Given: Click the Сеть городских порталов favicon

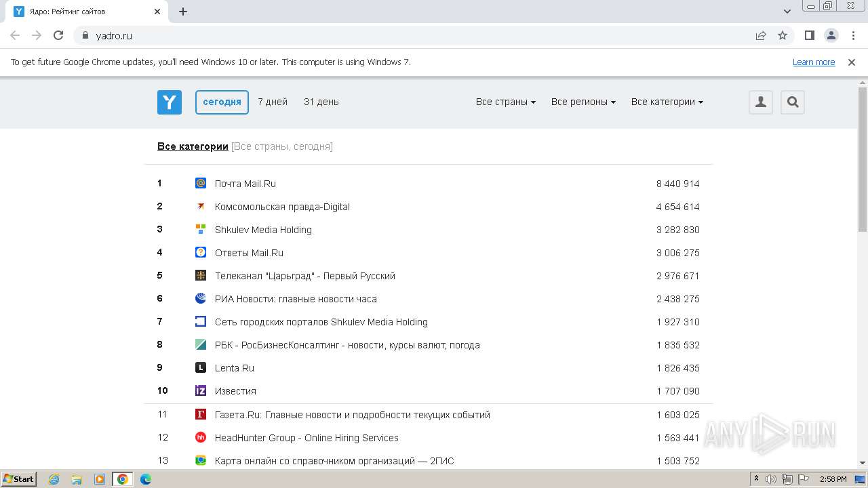Looking at the screenshot, I should point(201,321).
